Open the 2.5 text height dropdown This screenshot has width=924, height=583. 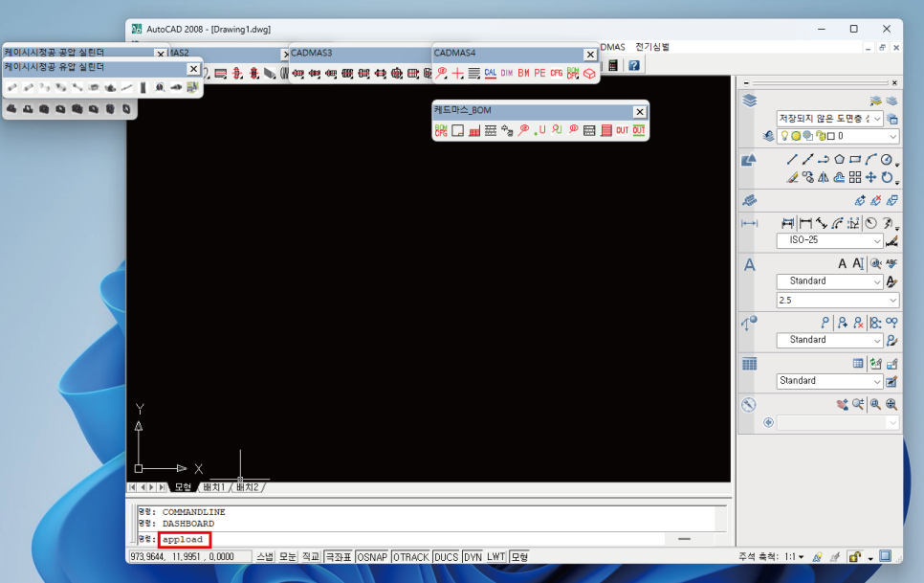(837, 300)
